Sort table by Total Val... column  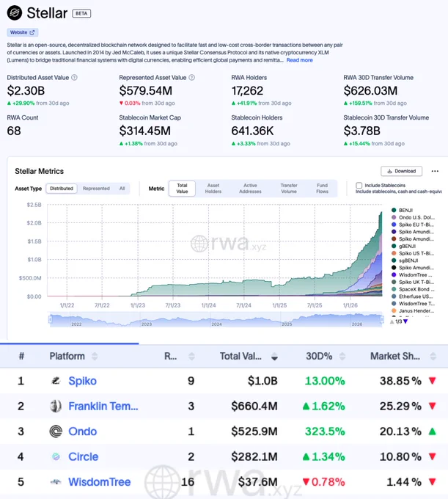tap(274, 356)
